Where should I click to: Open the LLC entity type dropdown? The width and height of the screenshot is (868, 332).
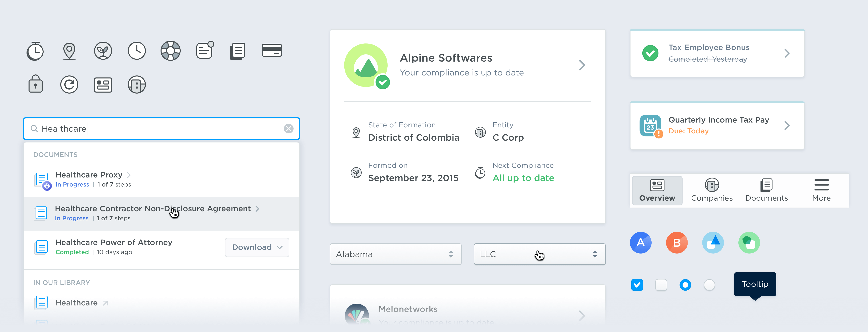click(x=539, y=254)
